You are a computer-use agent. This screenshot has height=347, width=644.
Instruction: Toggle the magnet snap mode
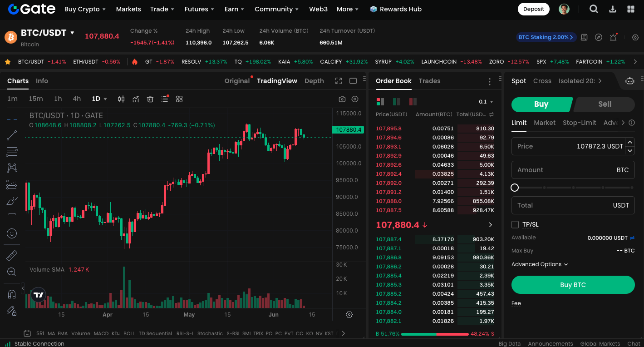coord(12,294)
